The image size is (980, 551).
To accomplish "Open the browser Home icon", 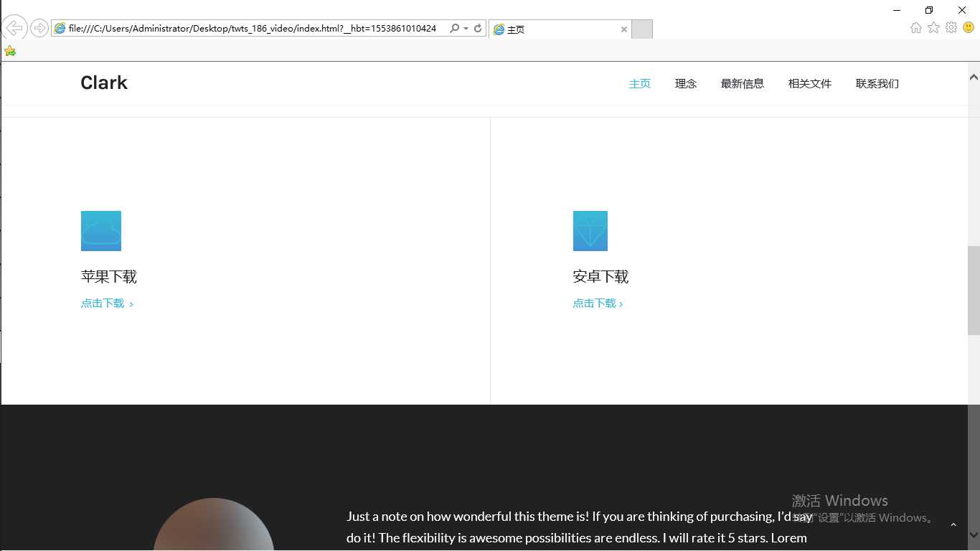I will click(x=916, y=27).
